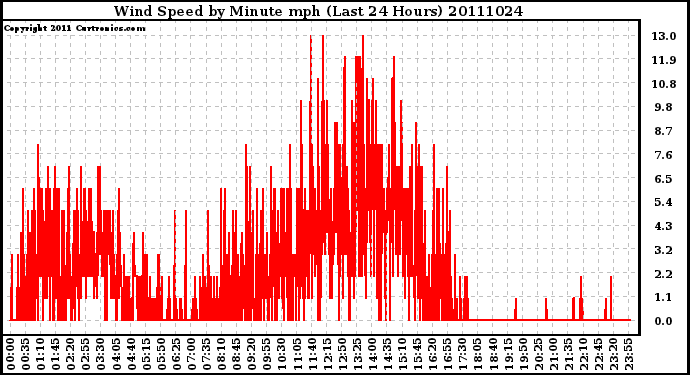Click the time label 09:20

[x=252, y=355]
